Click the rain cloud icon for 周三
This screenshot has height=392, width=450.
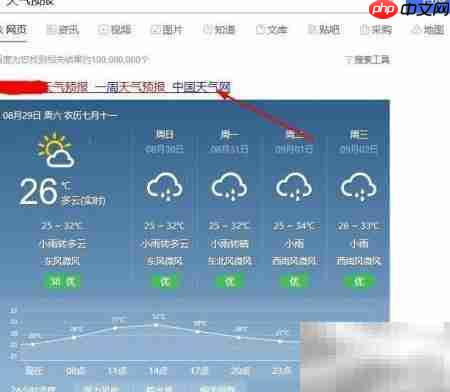pos(358,187)
